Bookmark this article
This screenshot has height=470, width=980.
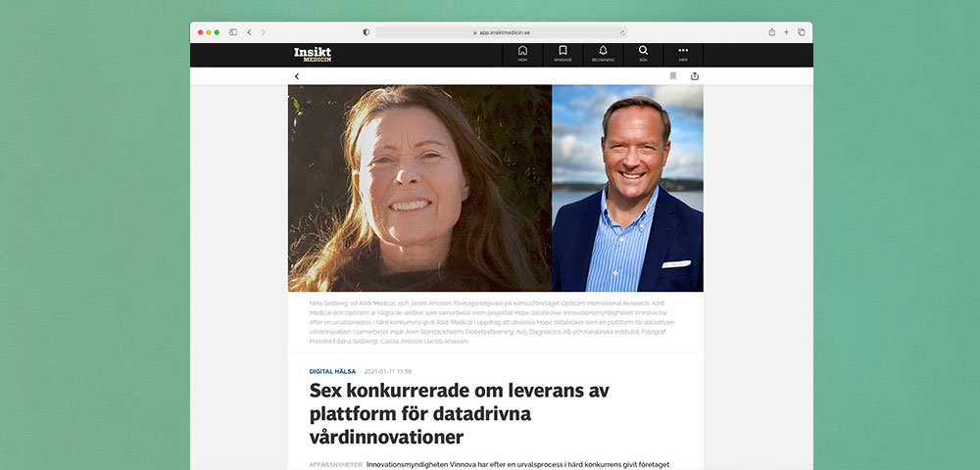pos(673,76)
